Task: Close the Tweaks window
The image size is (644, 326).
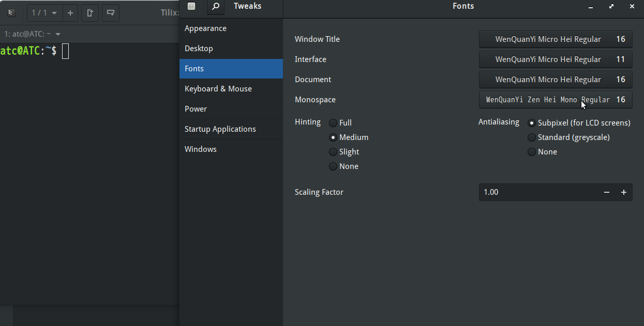Action: (632, 7)
